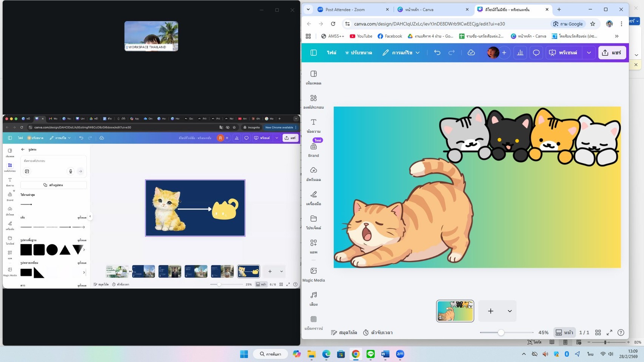This screenshot has width=644, height=362.
Task: Click the Notes (สมุดโน้ต) button
Action: (x=344, y=333)
